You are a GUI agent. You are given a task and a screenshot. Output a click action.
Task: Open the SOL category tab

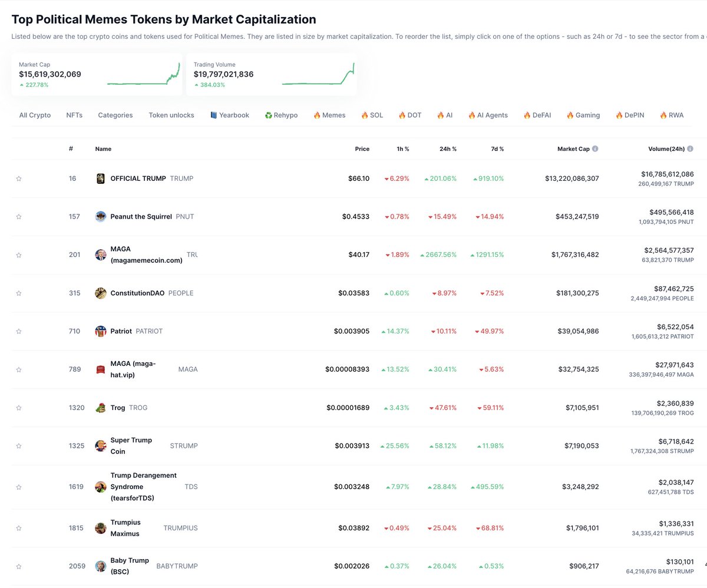click(372, 115)
